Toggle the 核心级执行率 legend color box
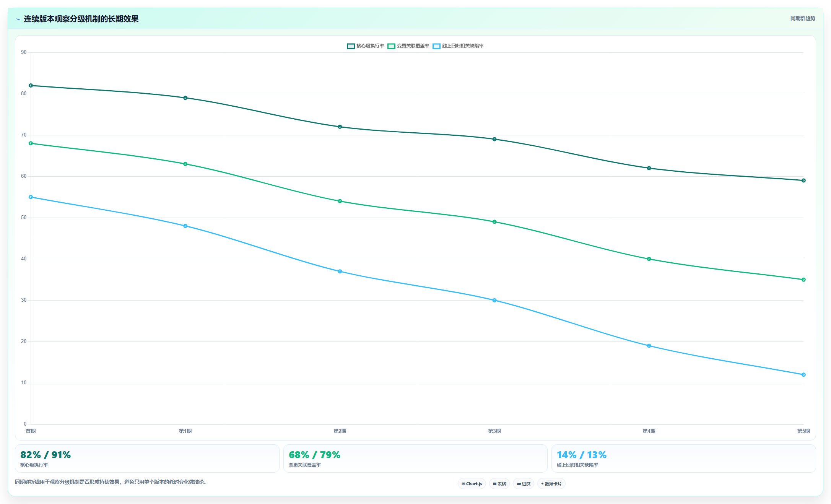This screenshot has height=504, width=831. (x=351, y=46)
